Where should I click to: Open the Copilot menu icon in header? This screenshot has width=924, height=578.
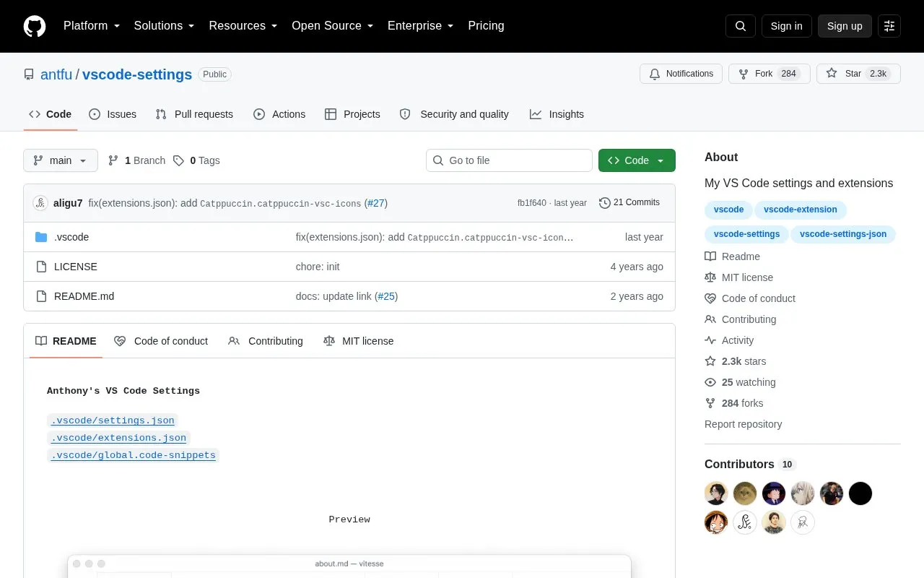889,26
